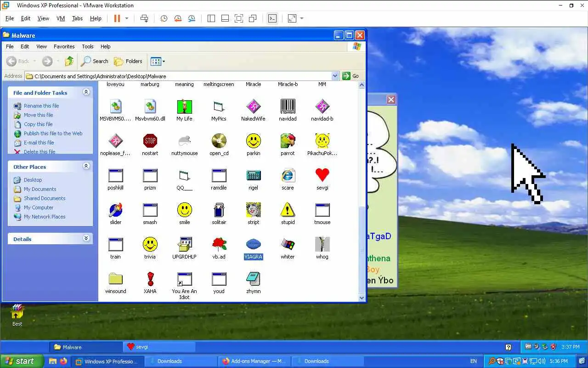Select the whiter Windows flag icon
This screenshot has height=368, width=588.
[288, 244]
